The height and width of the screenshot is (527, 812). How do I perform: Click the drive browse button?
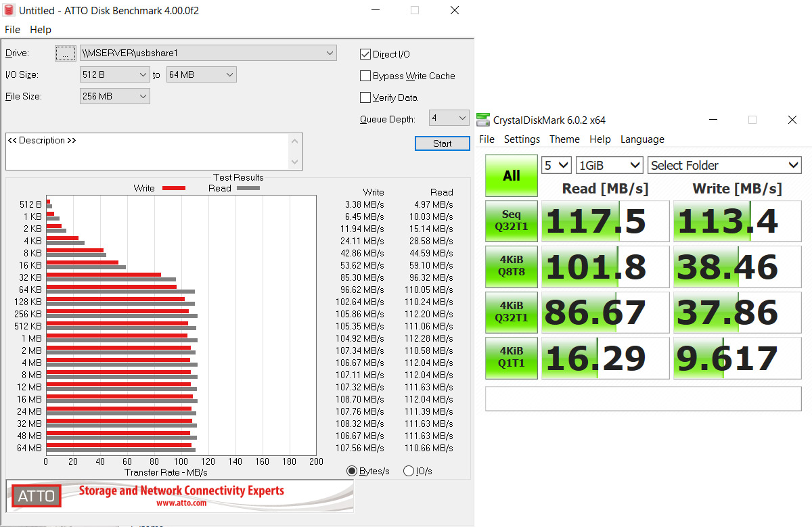click(65, 53)
